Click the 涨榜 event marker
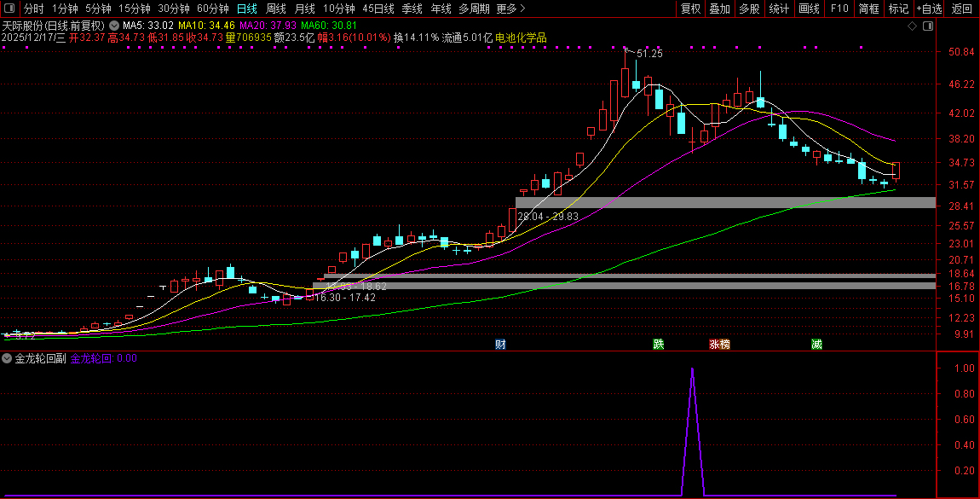This screenshot has height=499, width=980. click(x=719, y=345)
